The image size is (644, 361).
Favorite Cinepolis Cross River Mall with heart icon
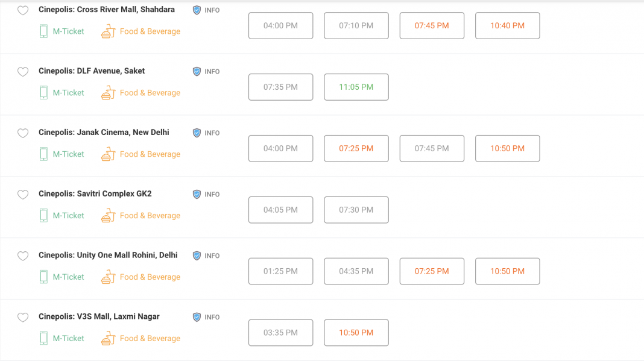pyautogui.click(x=23, y=11)
